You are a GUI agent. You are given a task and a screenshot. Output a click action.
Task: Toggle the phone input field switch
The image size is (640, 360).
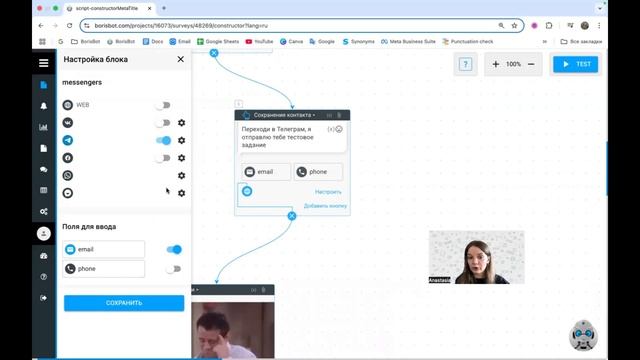pyautogui.click(x=174, y=269)
